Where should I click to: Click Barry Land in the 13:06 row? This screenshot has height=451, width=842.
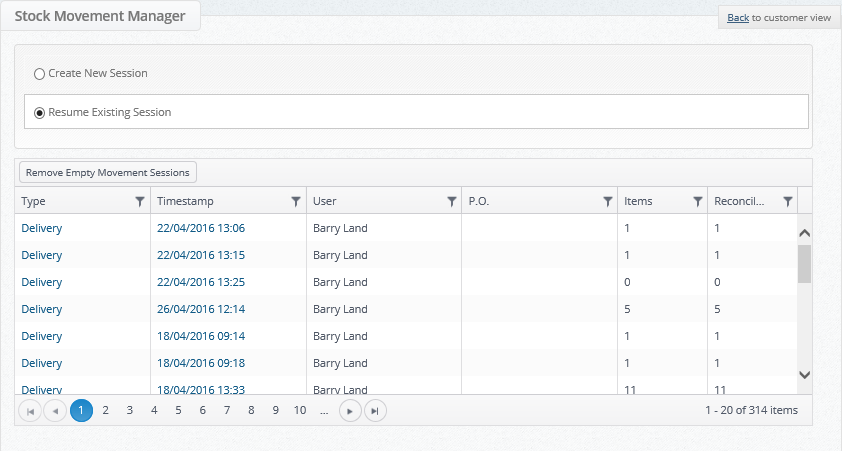(x=340, y=228)
